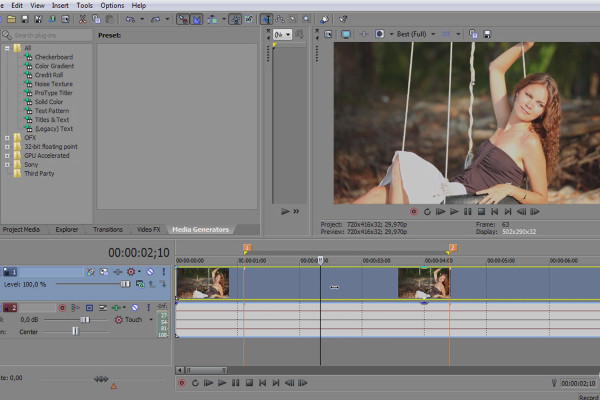
Task: Select the Solid Color generator
Action: click(x=49, y=102)
